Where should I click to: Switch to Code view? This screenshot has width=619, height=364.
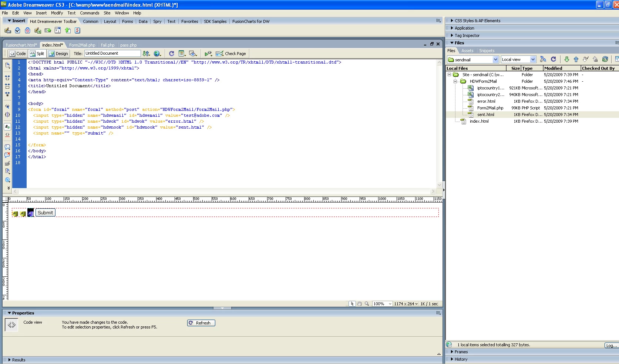(x=18, y=54)
